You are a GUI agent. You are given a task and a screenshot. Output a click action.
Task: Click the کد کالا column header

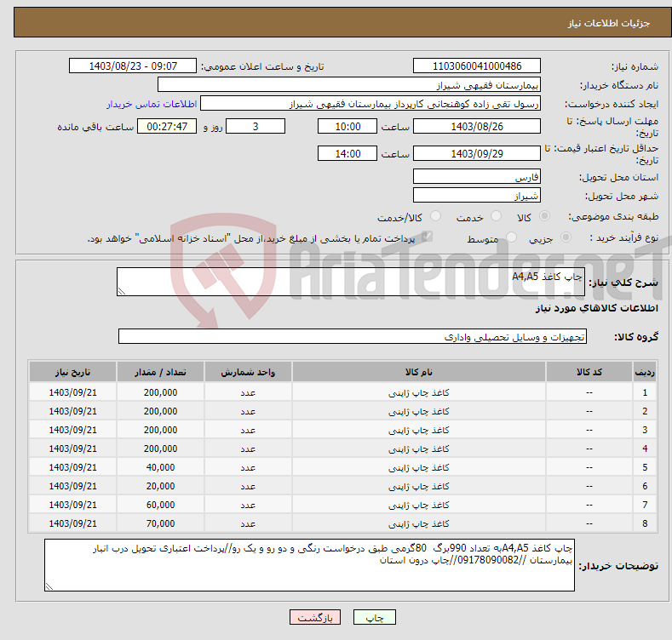589,372
